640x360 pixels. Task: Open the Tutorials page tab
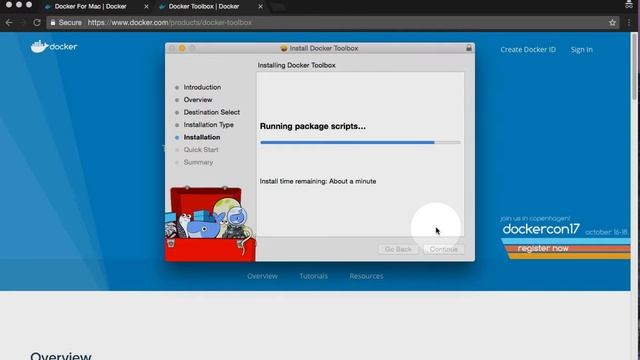click(x=313, y=276)
